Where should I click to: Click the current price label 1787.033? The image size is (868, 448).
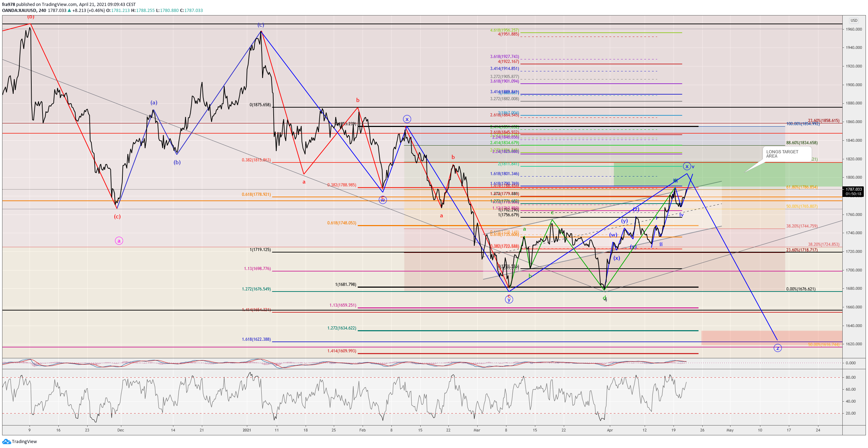(x=854, y=189)
